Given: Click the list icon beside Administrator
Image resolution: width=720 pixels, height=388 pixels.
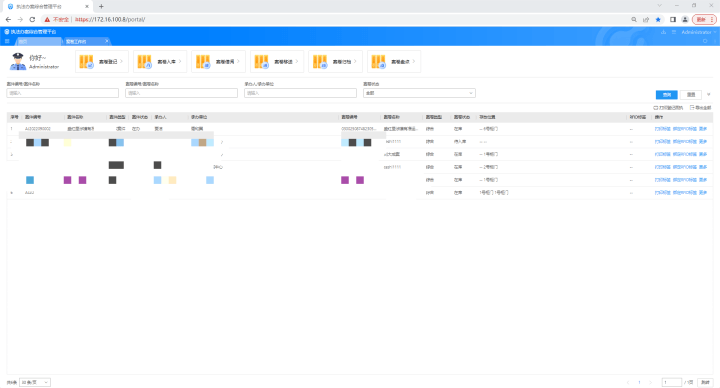Looking at the screenshot, I should [674, 32].
